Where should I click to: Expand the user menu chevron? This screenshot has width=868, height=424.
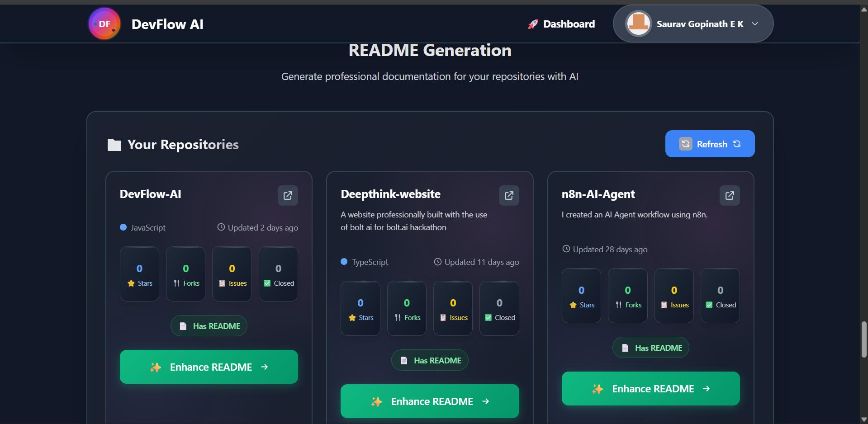tap(755, 24)
